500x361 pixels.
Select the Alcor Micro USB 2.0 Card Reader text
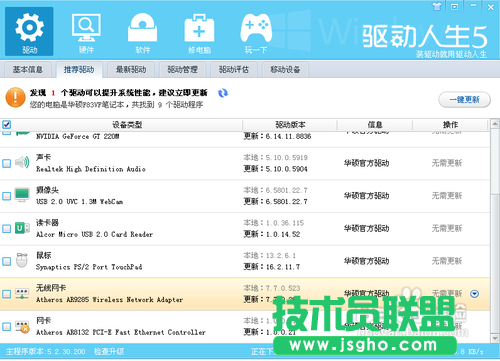[x=94, y=234]
